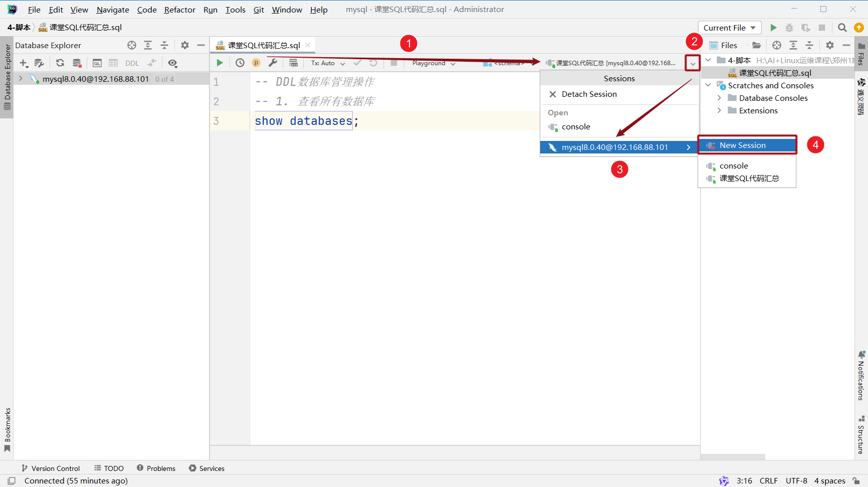Click the open folder icon in Files panel

[x=756, y=45]
